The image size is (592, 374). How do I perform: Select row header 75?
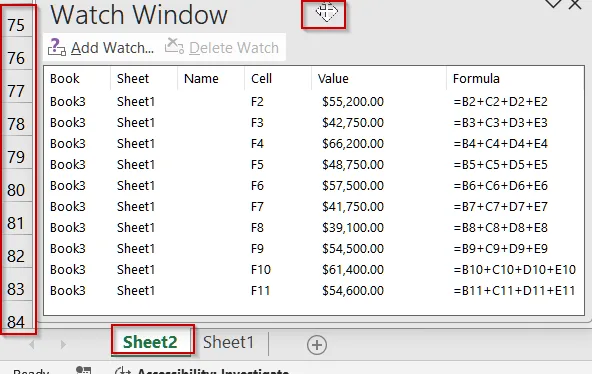pyautogui.click(x=16, y=25)
